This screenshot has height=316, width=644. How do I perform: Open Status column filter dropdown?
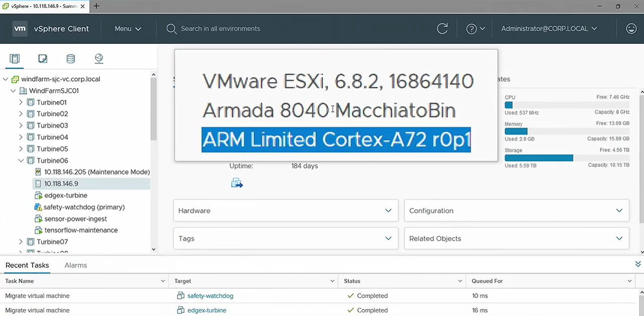coord(460,281)
